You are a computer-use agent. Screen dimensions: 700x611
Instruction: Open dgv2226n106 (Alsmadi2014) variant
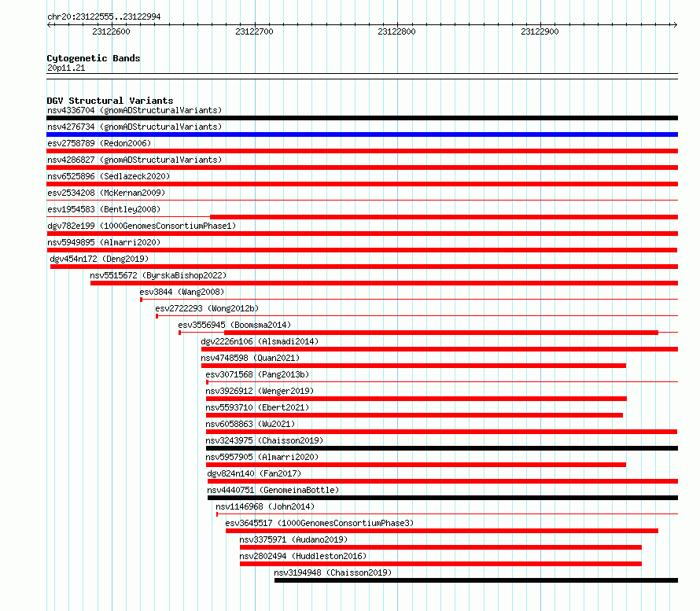point(260,341)
